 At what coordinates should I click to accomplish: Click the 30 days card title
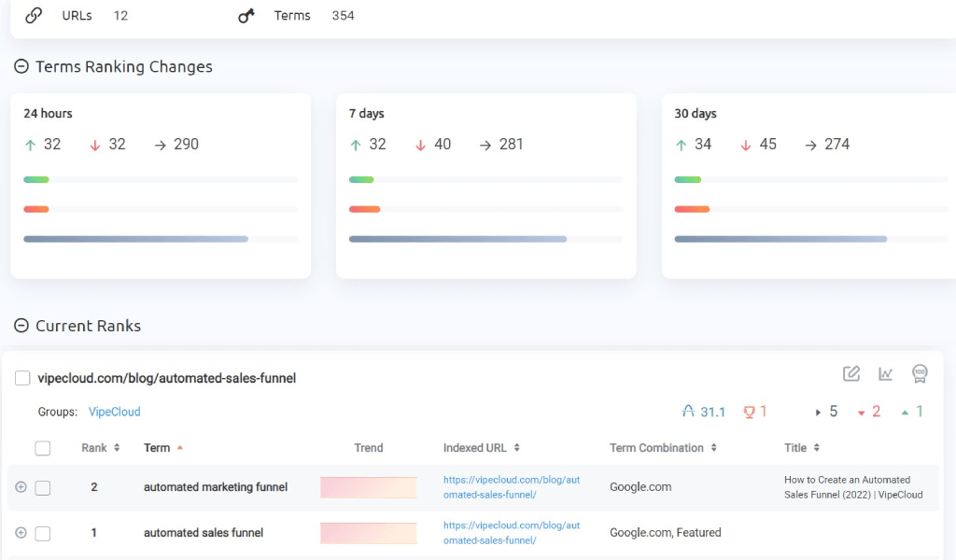695,113
